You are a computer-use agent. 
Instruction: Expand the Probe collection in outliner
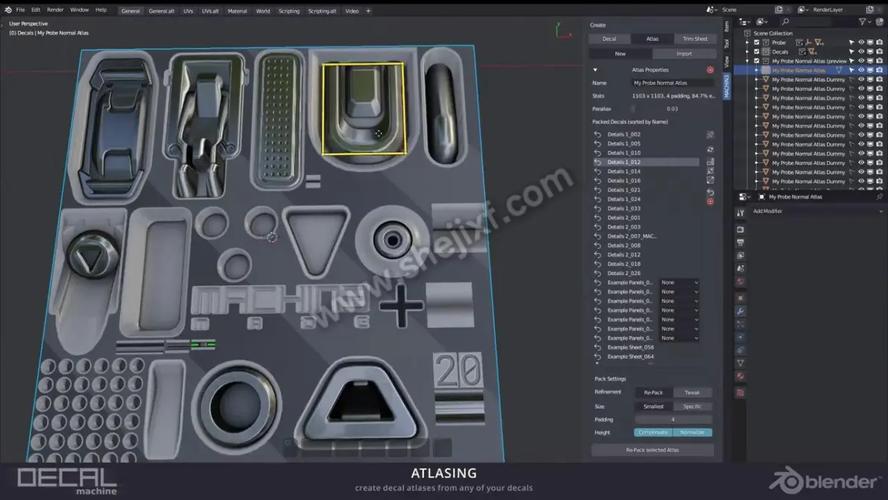748,42
